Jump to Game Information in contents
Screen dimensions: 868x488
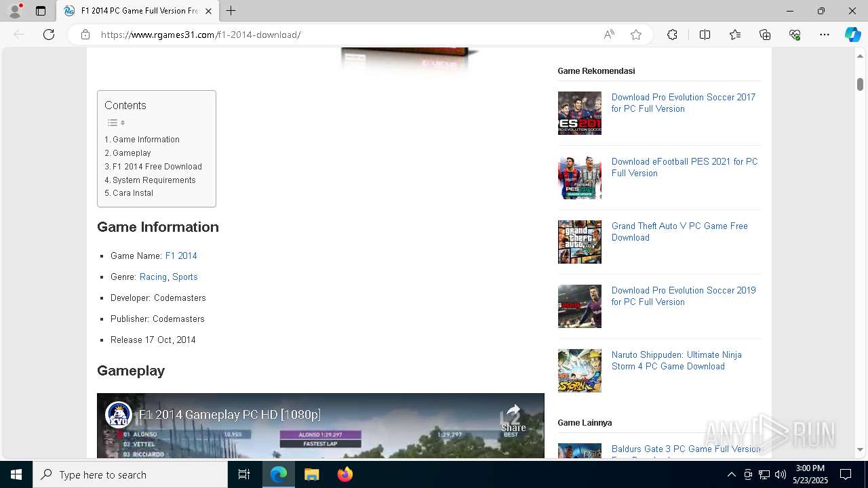146,140
